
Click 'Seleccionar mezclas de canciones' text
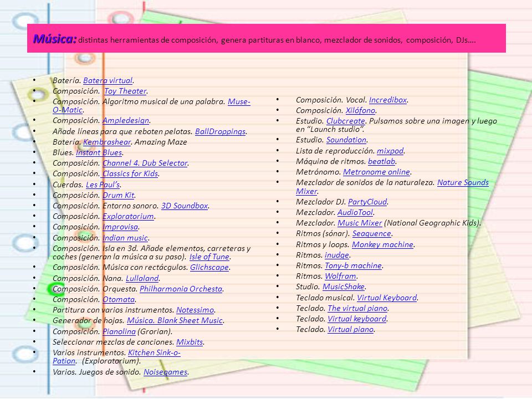pos(113,342)
